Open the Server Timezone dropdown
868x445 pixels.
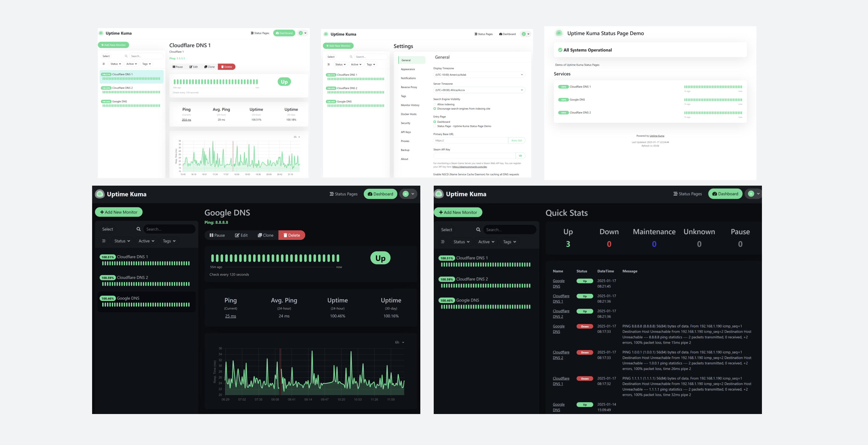pos(479,90)
